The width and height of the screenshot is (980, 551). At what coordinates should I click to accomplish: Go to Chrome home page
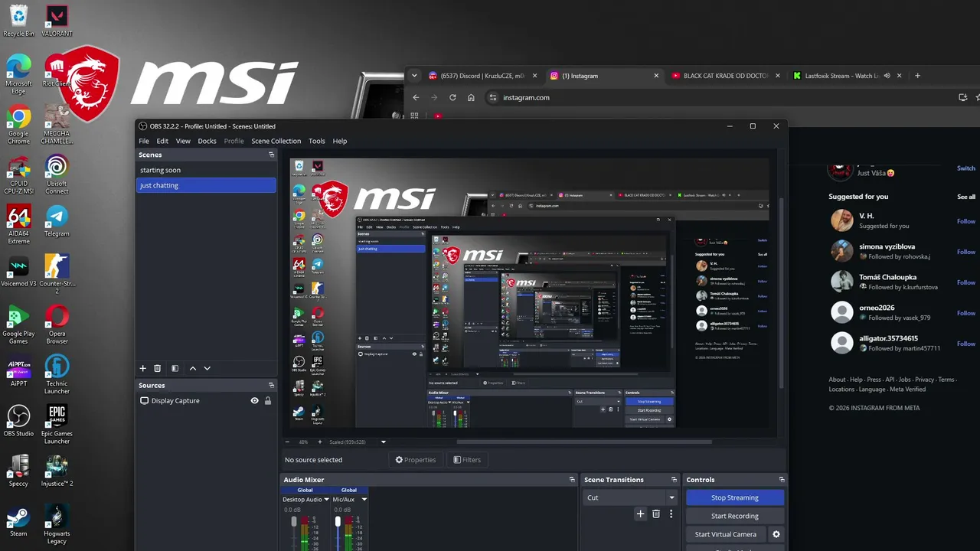471,97
